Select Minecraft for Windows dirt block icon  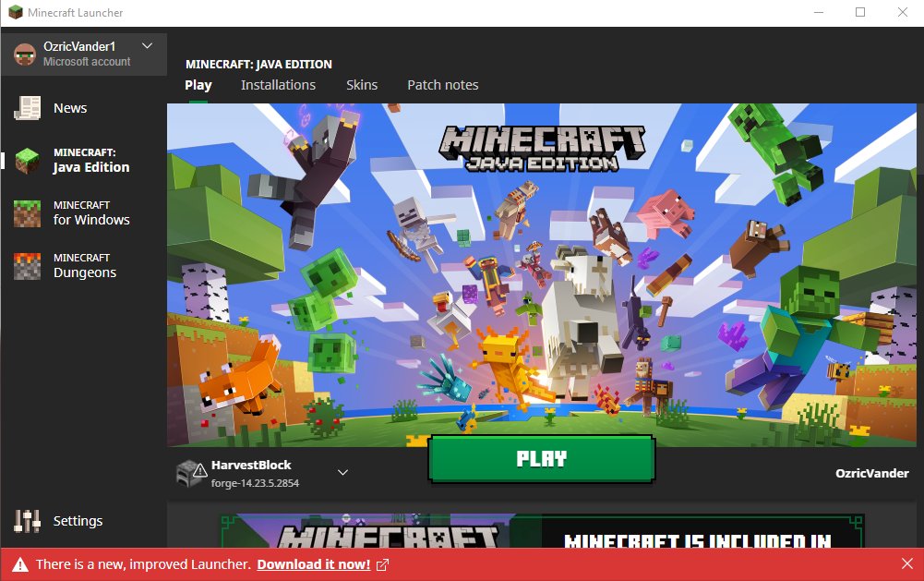coord(27,213)
